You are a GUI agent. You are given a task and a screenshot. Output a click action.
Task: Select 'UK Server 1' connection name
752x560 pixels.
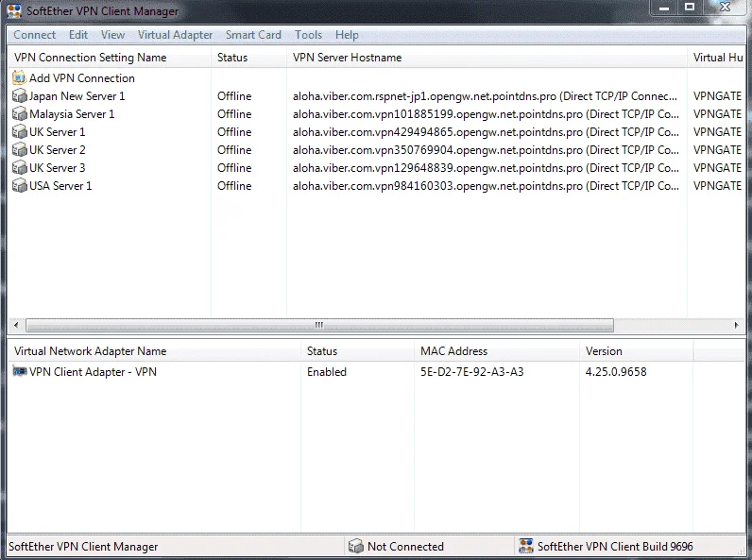tap(57, 132)
